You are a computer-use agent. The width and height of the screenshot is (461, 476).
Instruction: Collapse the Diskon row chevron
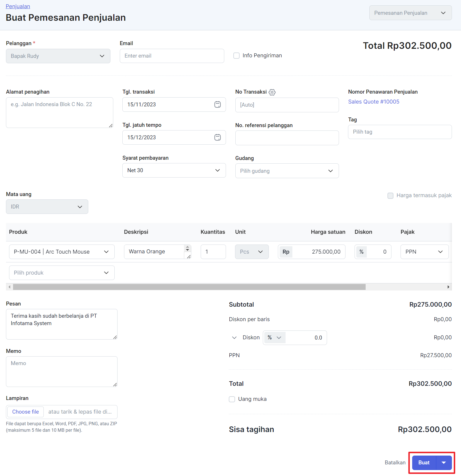234,338
